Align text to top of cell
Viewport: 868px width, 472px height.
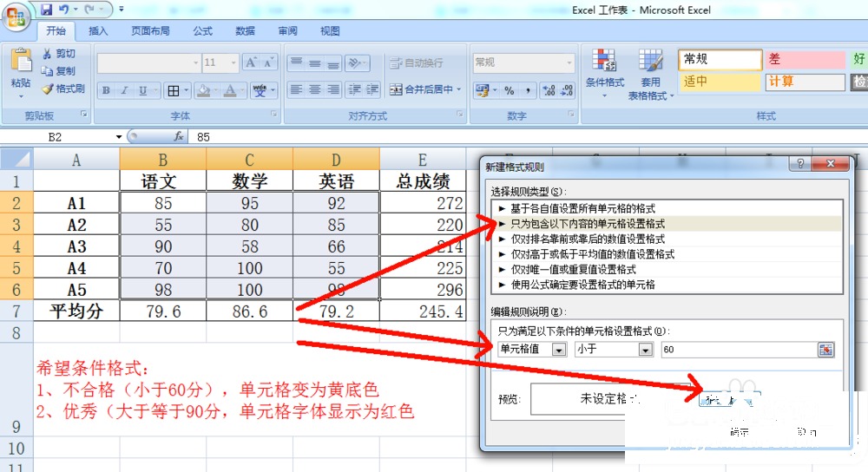[297, 62]
